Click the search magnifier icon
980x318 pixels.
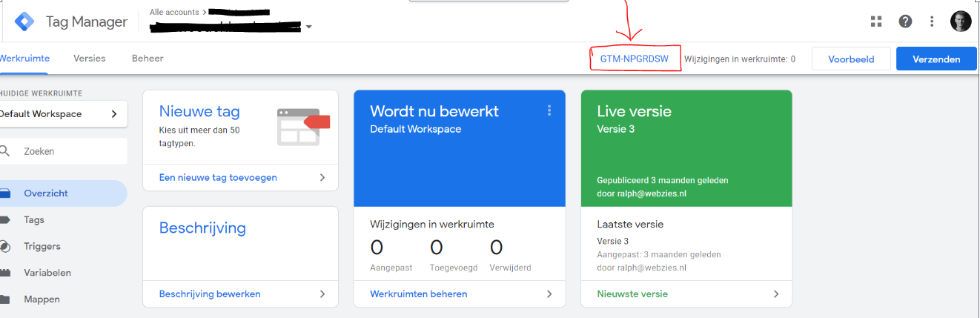click(4, 150)
